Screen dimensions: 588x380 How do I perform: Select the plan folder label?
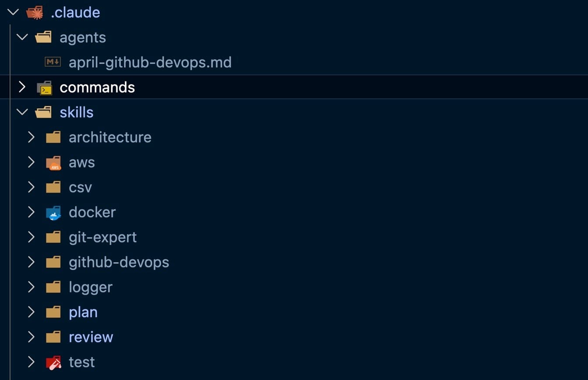pyautogui.click(x=83, y=312)
